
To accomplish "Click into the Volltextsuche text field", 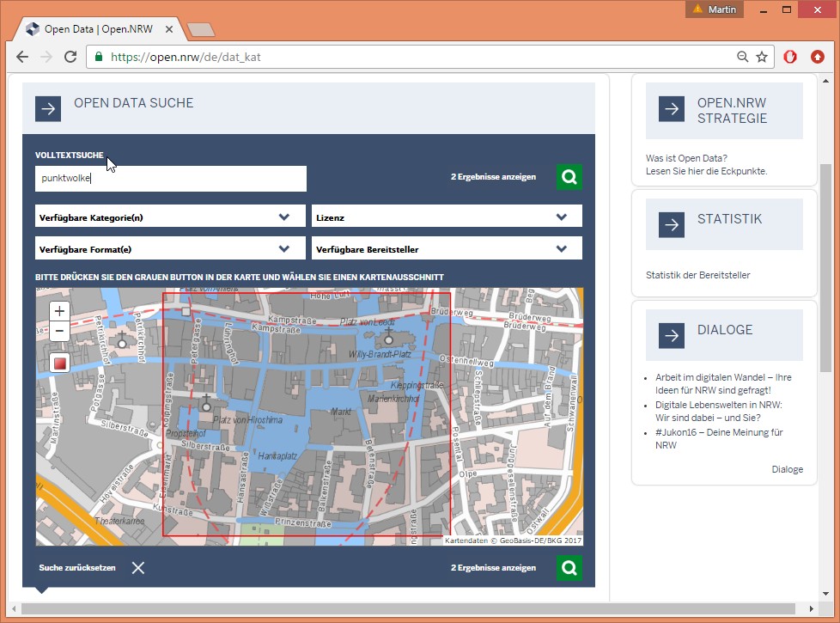I will [x=170, y=179].
